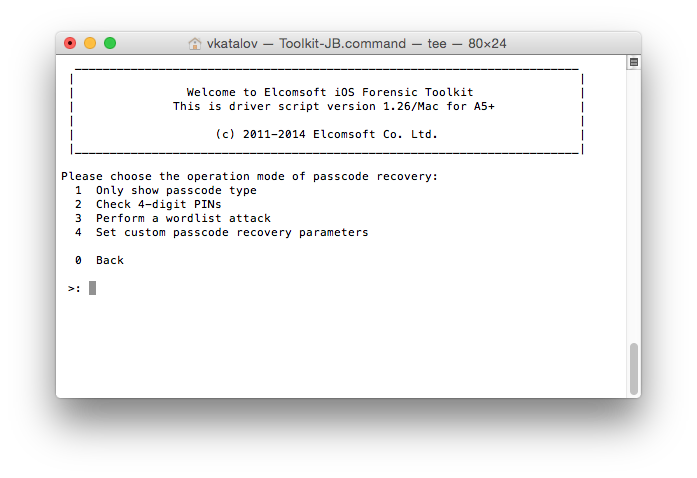Image resolution: width=697 pixels, height=478 pixels.
Task: Click the vertical scrollbar thumb
Action: click(632, 368)
